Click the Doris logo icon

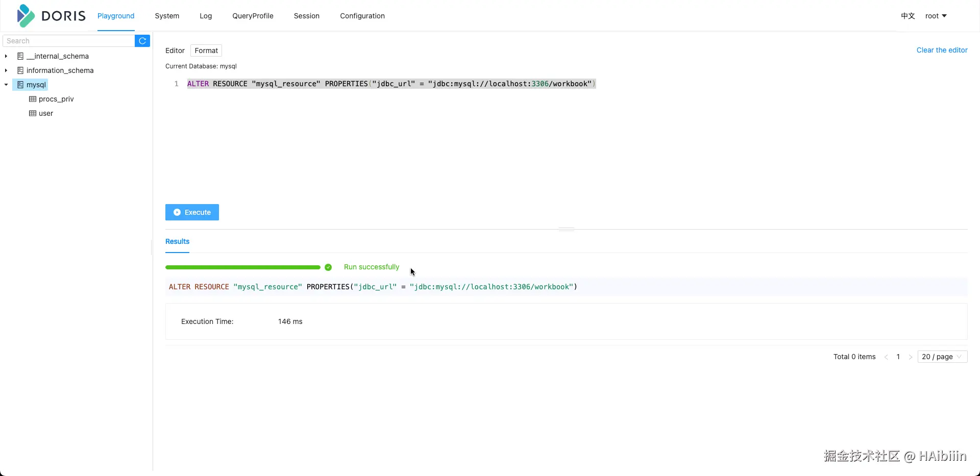pos(26,16)
